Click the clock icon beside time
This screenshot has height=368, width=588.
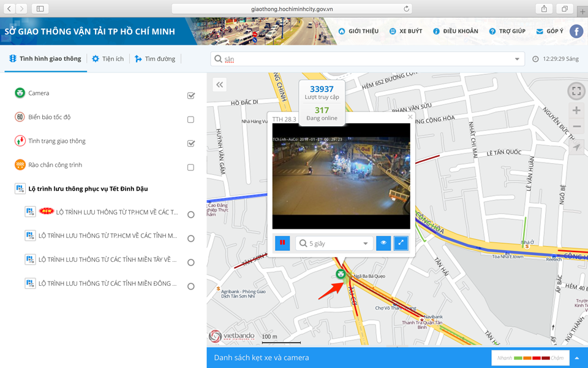[535, 59]
